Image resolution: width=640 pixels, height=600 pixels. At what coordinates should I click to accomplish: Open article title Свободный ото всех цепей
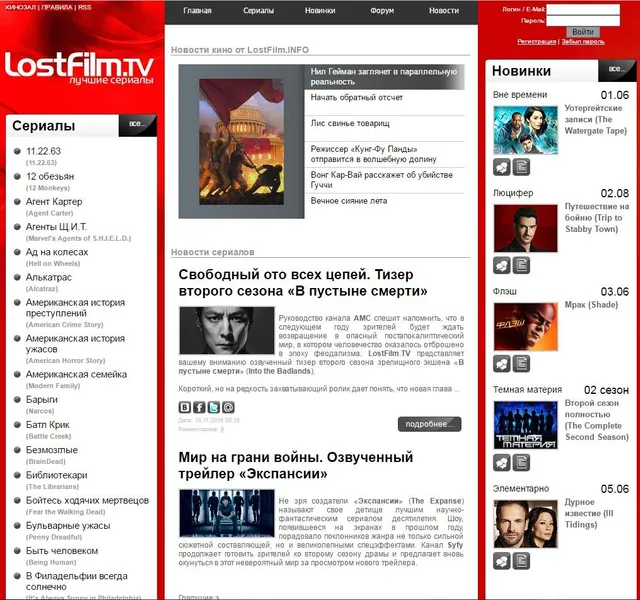(302, 282)
